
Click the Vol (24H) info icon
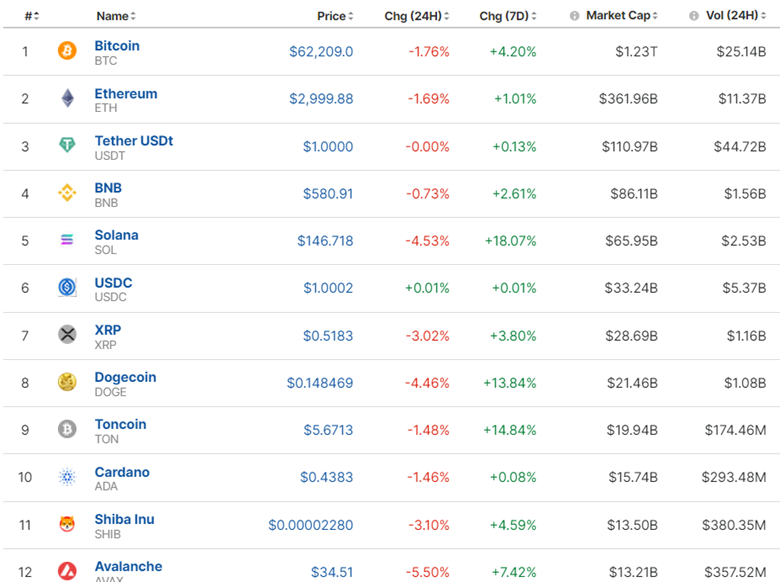click(694, 16)
